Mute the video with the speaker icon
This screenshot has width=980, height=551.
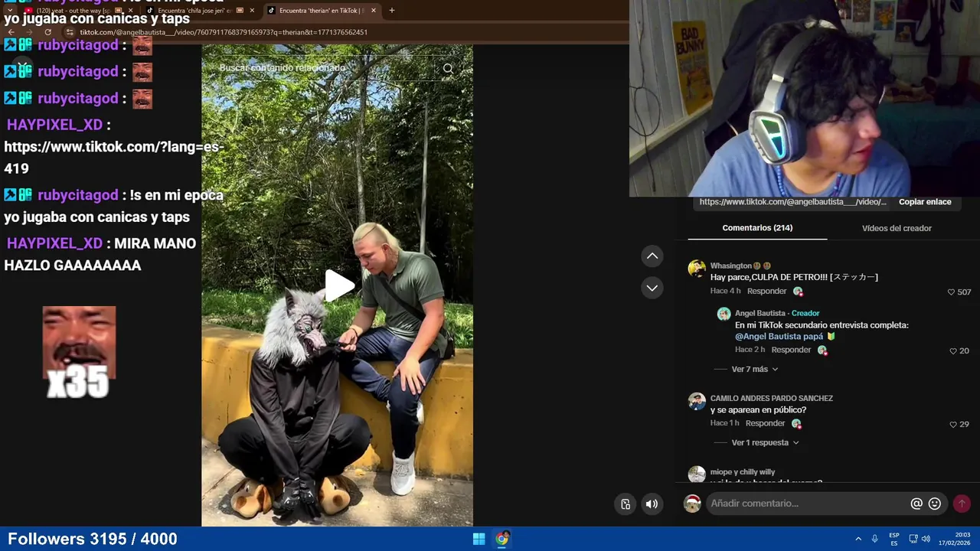tap(652, 504)
